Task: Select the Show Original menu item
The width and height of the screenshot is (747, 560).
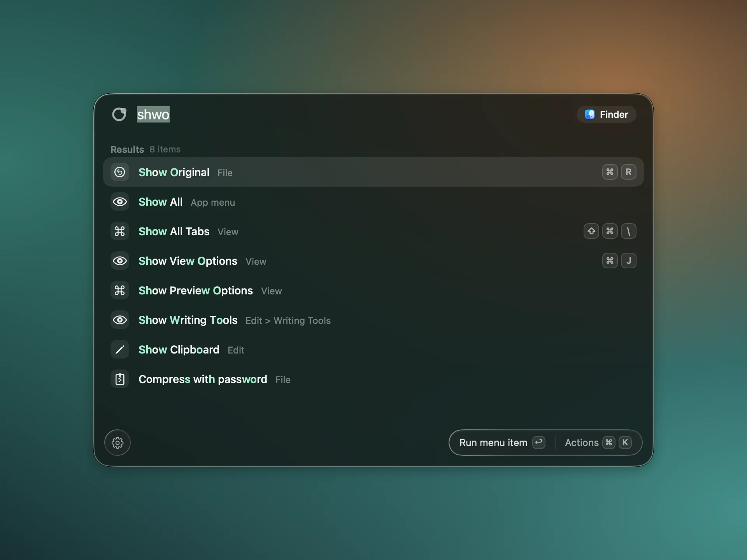Action: [x=373, y=172]
